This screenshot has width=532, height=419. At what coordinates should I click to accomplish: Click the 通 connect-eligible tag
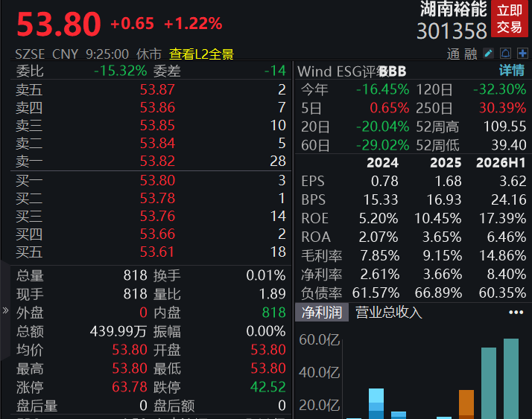pyautogui.click(x=453, y=54)
